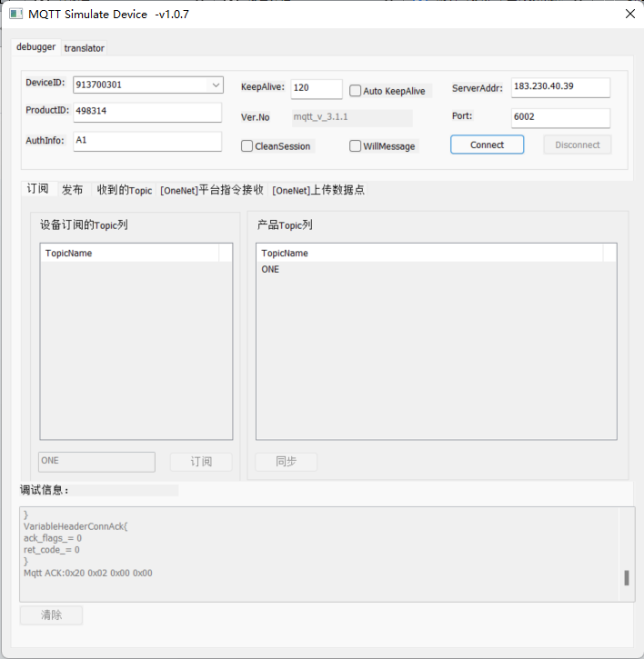Click the debug log scrollbar thumb

click(x=627, y=578)
